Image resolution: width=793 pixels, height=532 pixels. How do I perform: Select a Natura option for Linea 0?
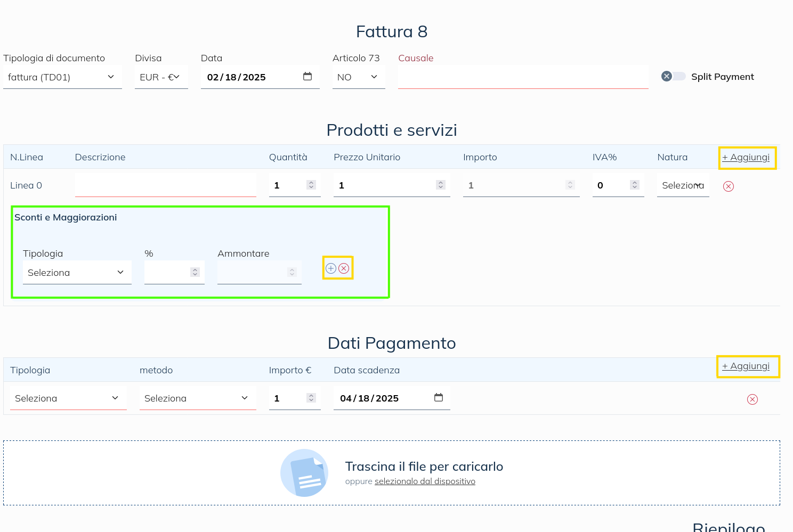pyautogui.click(x=683, y=185)
